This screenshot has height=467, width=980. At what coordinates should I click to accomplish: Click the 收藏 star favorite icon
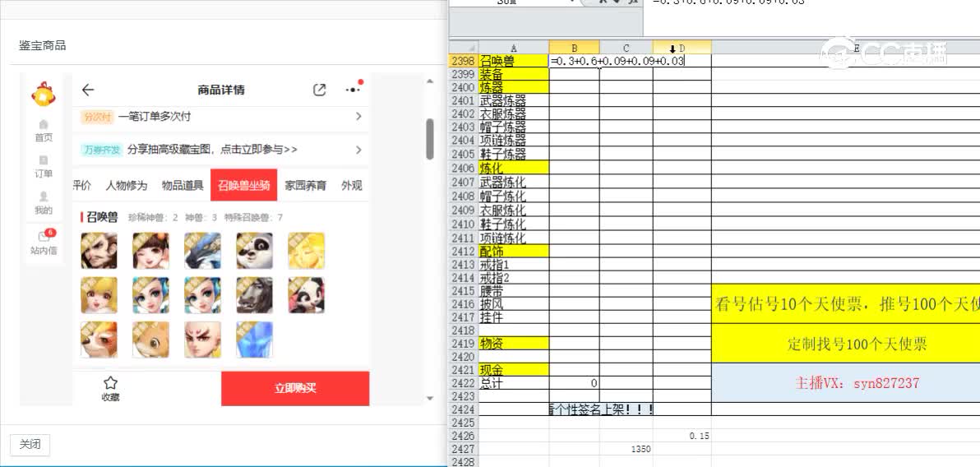[x=111, y=388]
